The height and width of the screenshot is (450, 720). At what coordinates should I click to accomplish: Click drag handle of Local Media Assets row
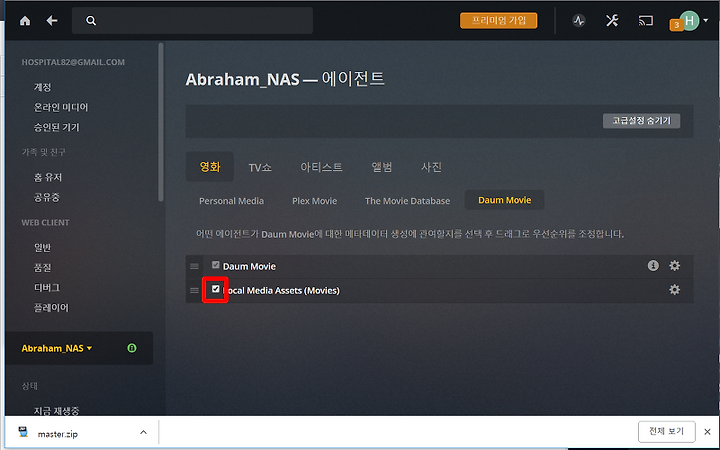tap(194, 290)
